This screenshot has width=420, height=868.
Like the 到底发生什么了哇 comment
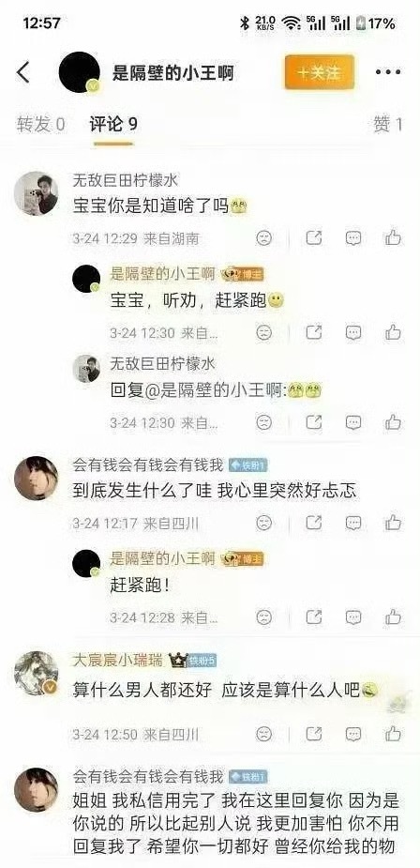point(393,523)
